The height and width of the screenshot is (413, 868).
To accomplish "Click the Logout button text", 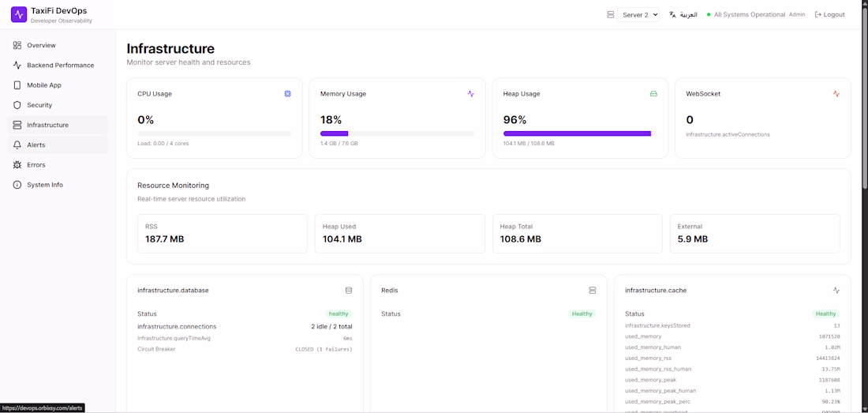I will (834, 15).
